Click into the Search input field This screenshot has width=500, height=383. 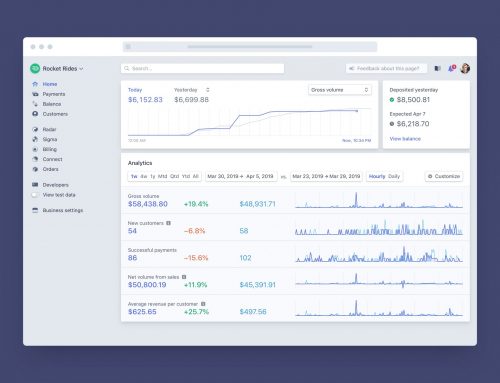203,68
